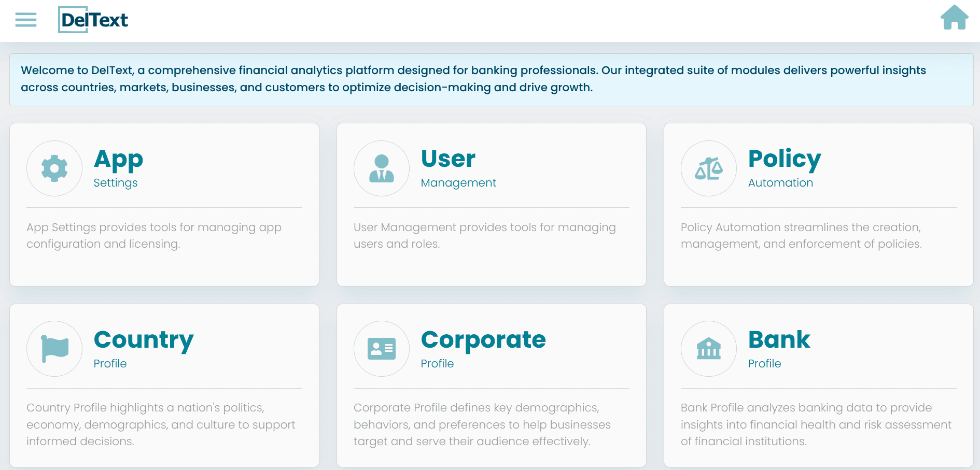Click the Country Profile flag icon

(x=54, y=349)
